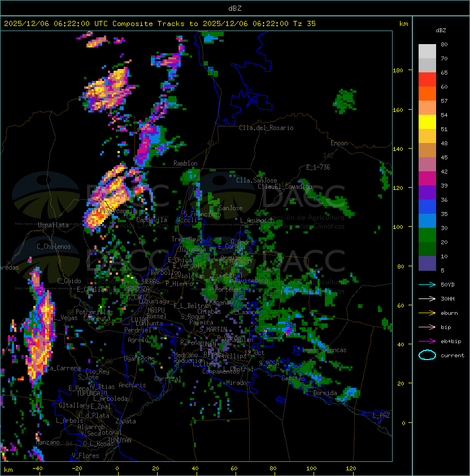Click the white 30HM arrow legend symbol

click(427, 299)
